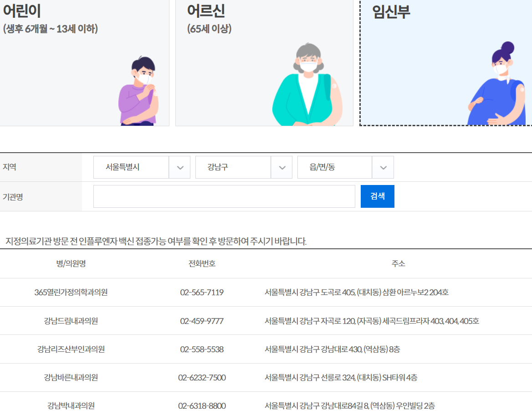The image size is (532, 411).
Task: Select the 어르신 (65세 이상) category card
Action: pyautogui.click(x=264, y=64)
